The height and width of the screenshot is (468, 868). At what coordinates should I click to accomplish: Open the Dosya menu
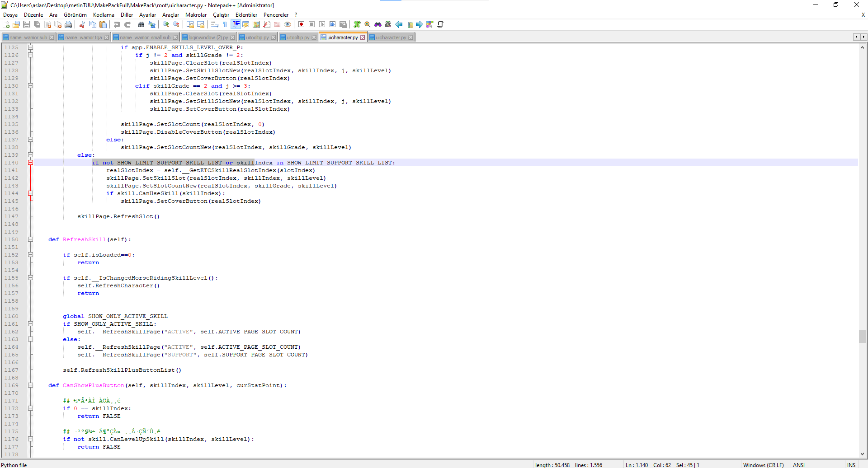[x=10, y=15]
